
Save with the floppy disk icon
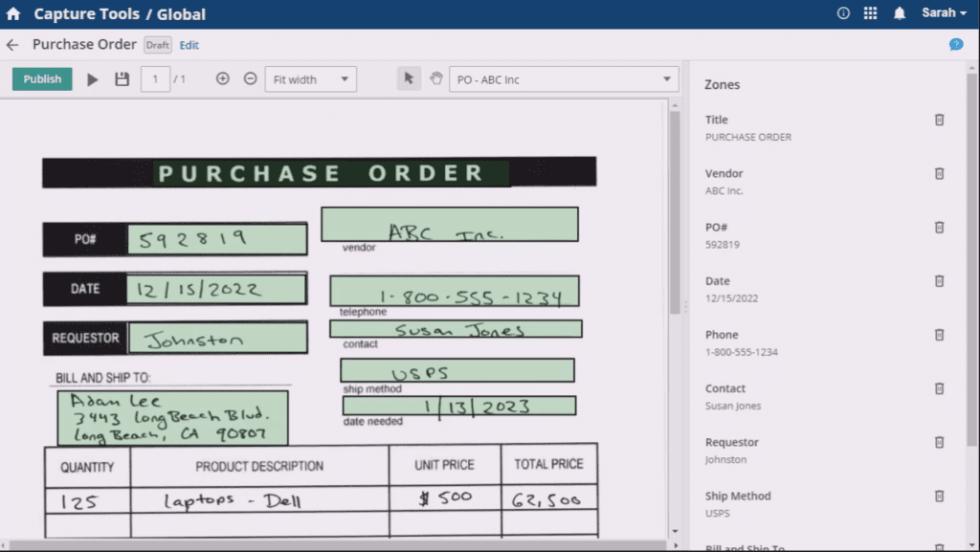(x=122, y=78)
